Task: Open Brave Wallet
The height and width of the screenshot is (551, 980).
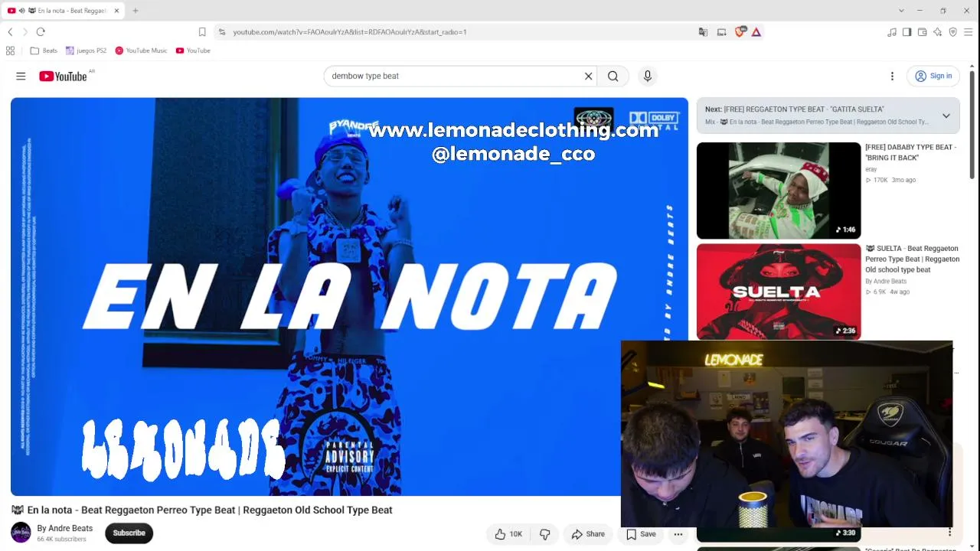Action: 923,32
